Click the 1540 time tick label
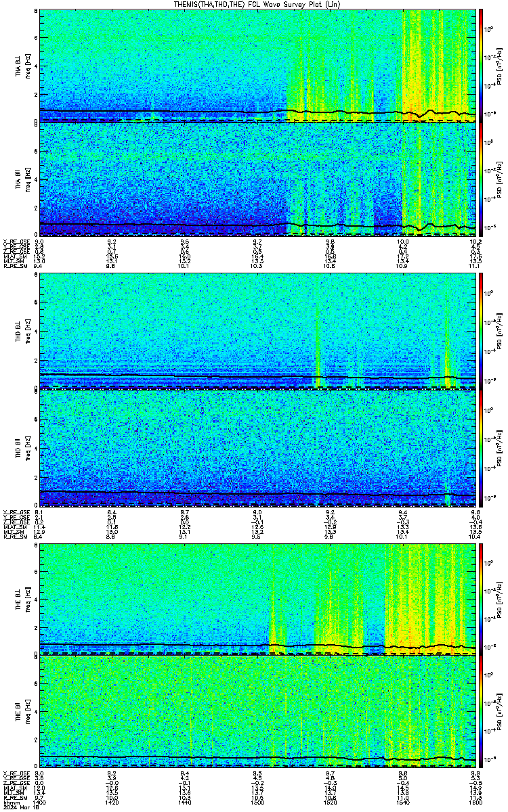Screen dimensions: 508x812 402,801
